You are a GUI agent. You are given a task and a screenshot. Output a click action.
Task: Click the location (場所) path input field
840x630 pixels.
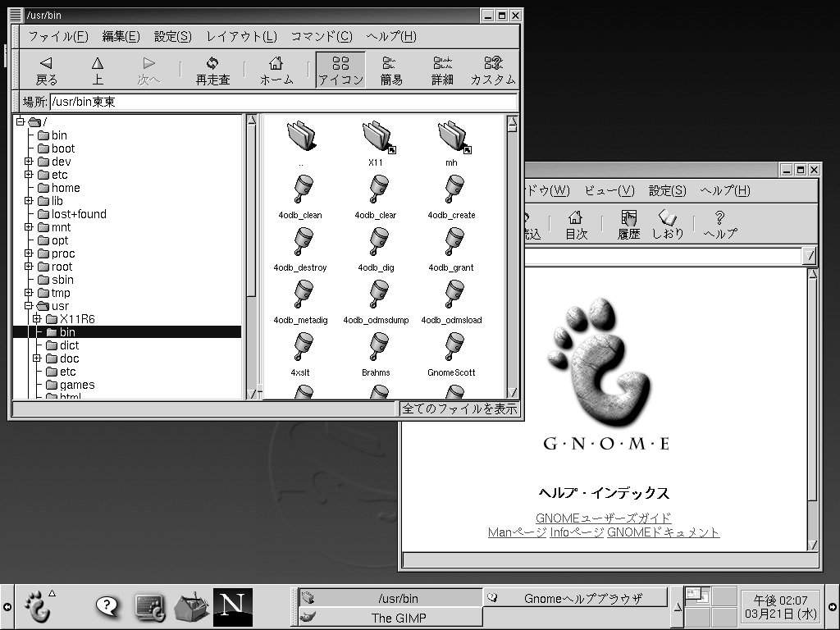(283, 102)
